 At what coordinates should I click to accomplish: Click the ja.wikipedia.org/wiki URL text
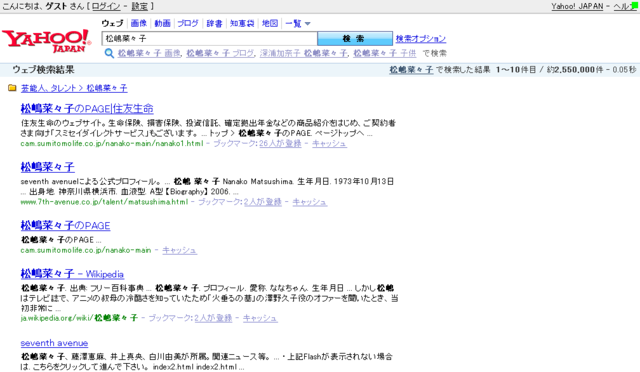pos(79,318)
